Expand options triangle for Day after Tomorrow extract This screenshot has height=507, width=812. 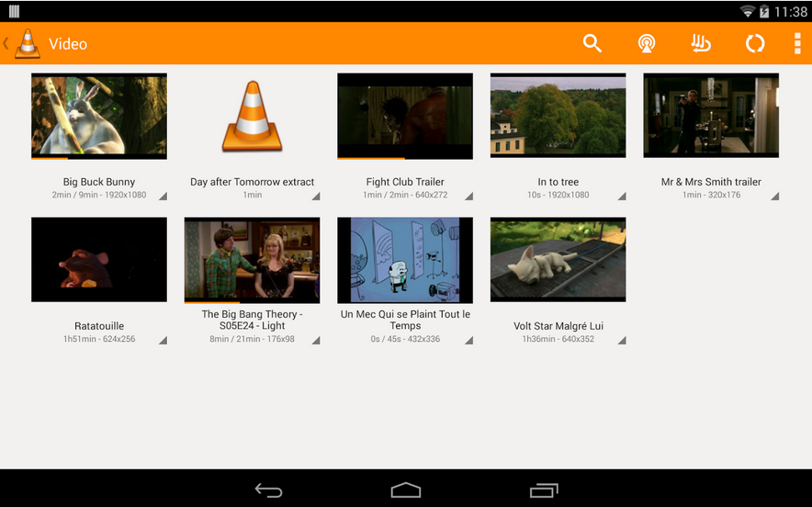coord(316,196)
